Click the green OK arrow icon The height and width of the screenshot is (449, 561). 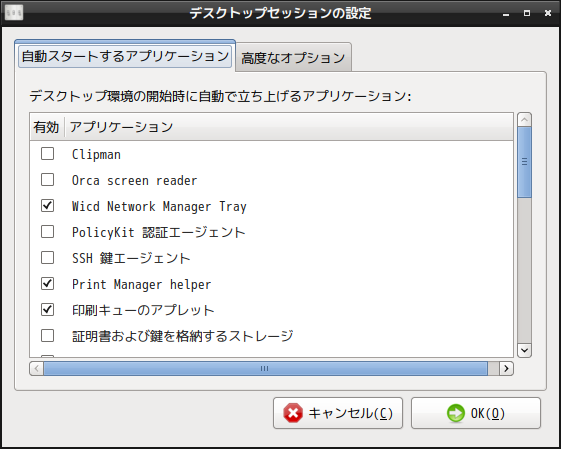click(456, 413)
